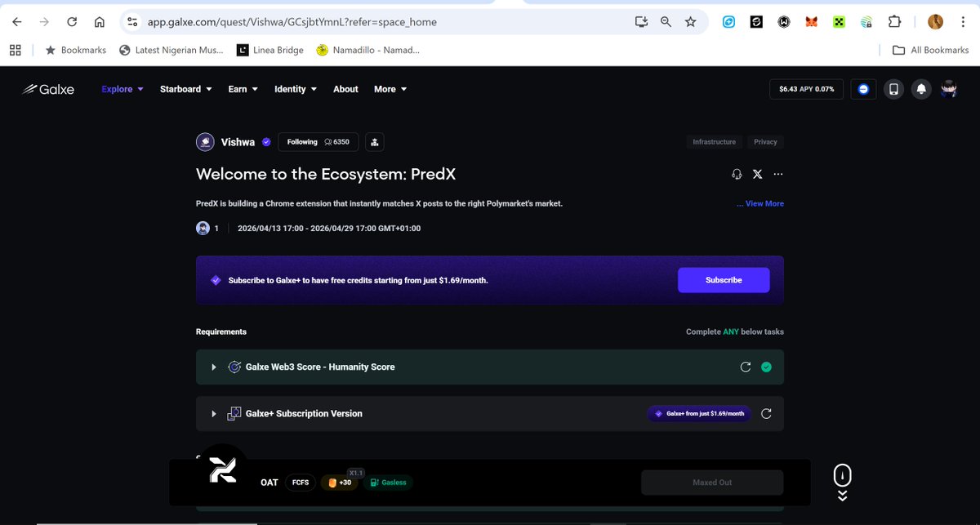Go to the About page
The height and width of the screenshot is (525, 980).
click(345, 89)
